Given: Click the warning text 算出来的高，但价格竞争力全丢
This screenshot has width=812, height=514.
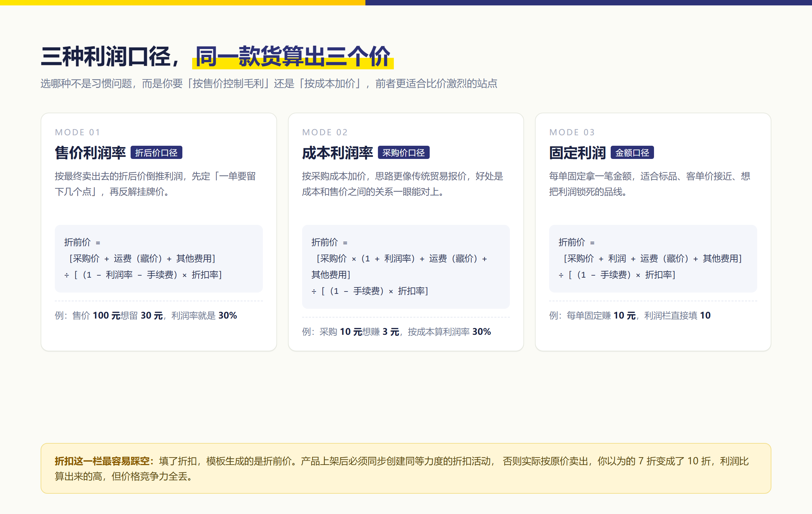Looking at the screenshot, I should (x=123, y=476).
